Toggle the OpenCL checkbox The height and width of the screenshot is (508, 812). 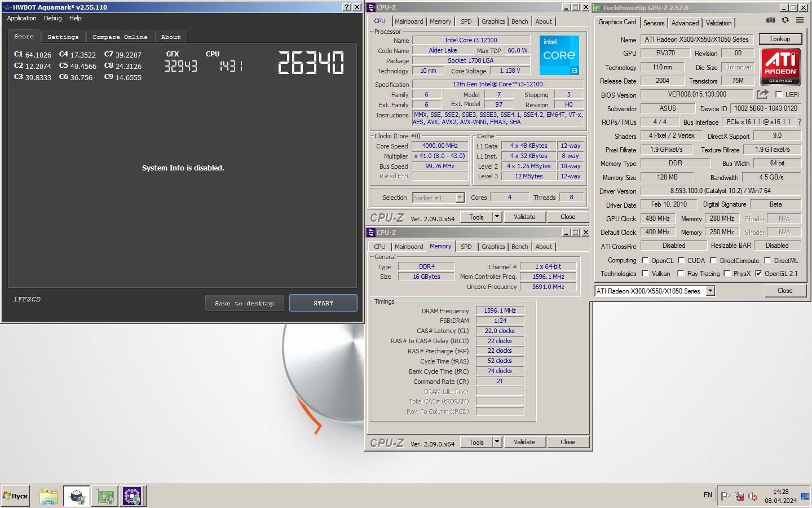tap(645, 260)
